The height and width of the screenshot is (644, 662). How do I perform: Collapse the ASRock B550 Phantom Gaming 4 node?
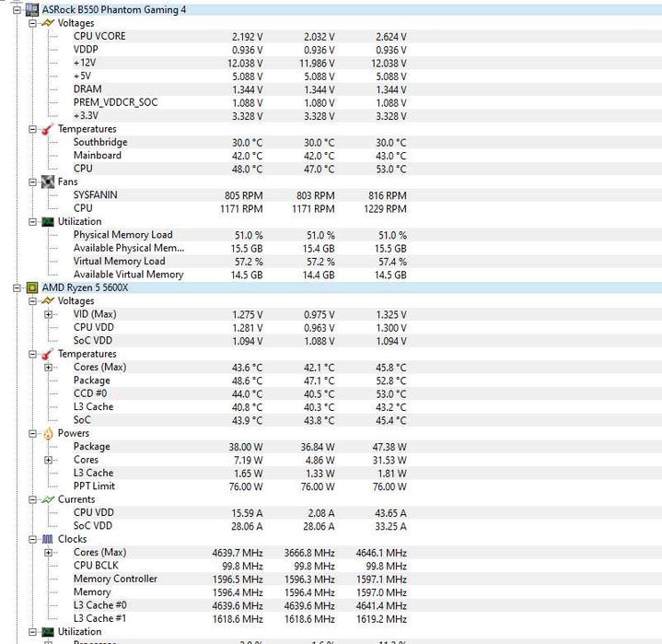(x=17, y=10)
